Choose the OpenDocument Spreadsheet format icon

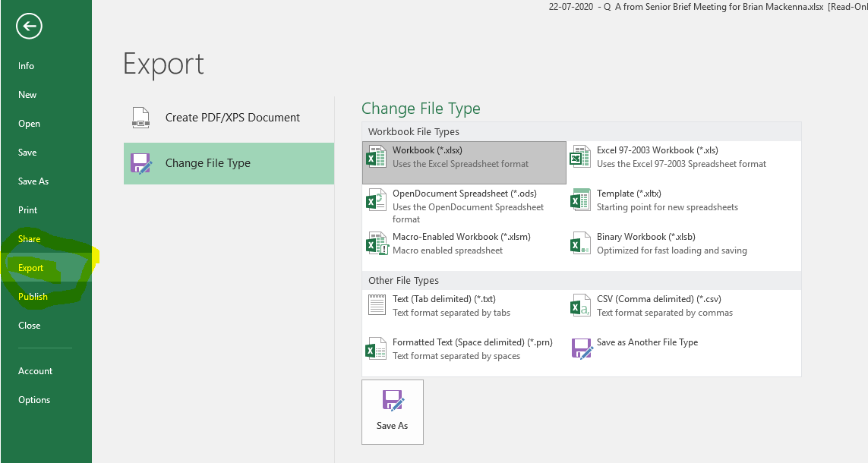tap(376, 200)
